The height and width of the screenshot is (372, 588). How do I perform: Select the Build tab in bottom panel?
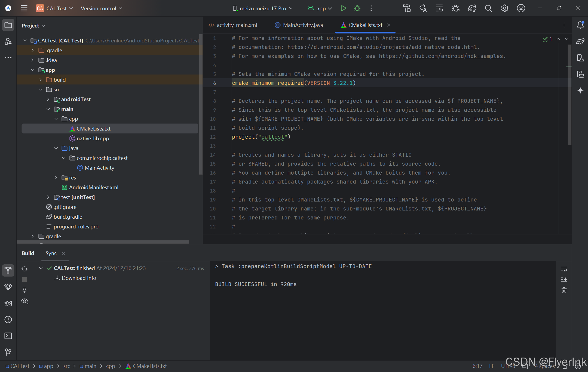(x=28, y=253)
